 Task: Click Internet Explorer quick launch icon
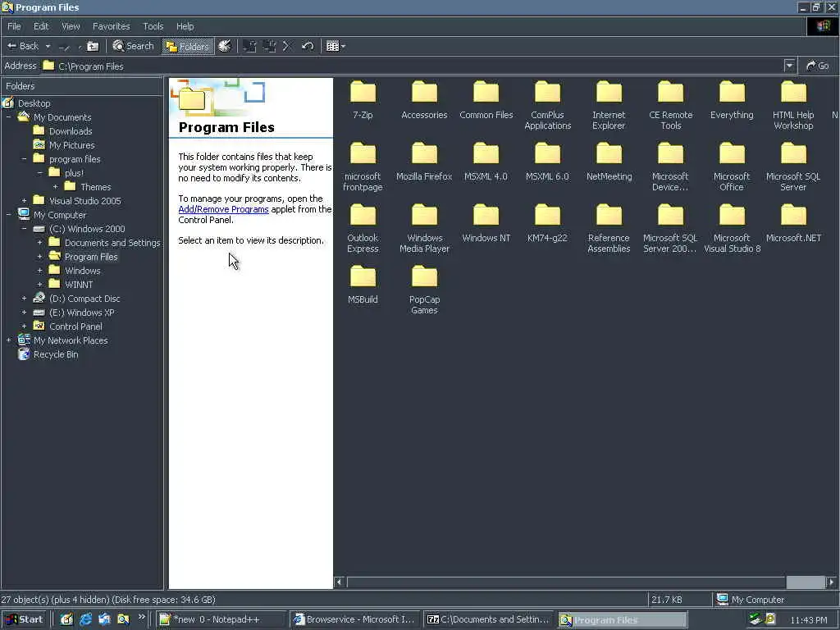[x=85, y=619]
